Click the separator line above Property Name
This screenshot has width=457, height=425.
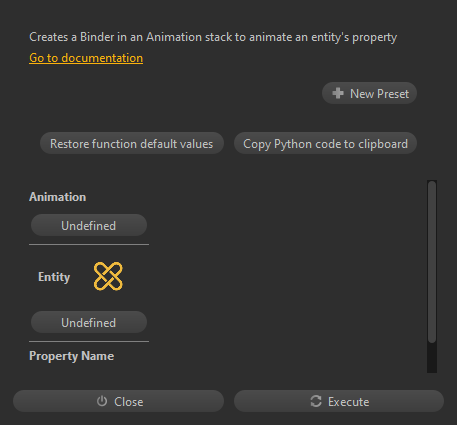(89, 341)
